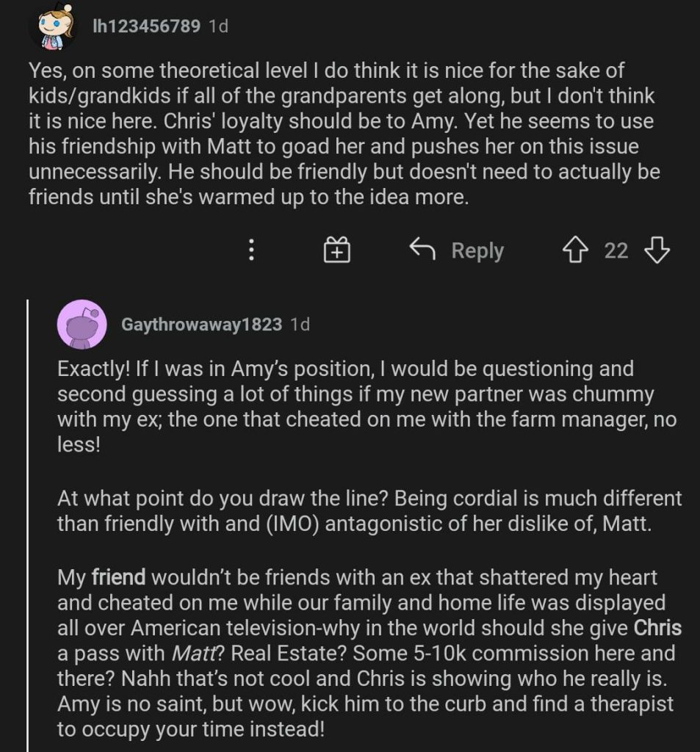Image resolution: width=700 pixels, height=752 pixels.
Task: Click the bold name "Chris" in reply
Action: [657, 629]
